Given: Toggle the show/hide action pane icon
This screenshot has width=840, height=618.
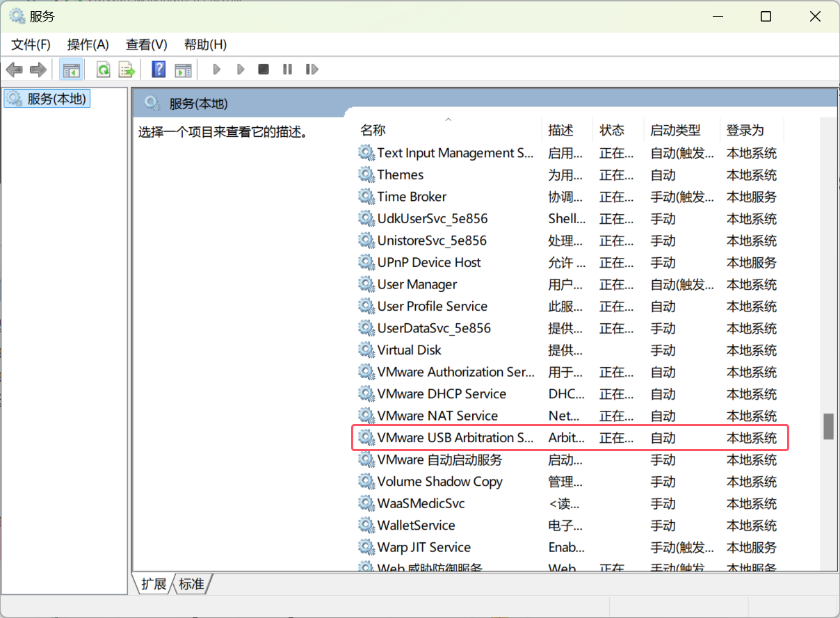Looking at the screenshot, I should [183, 70].
